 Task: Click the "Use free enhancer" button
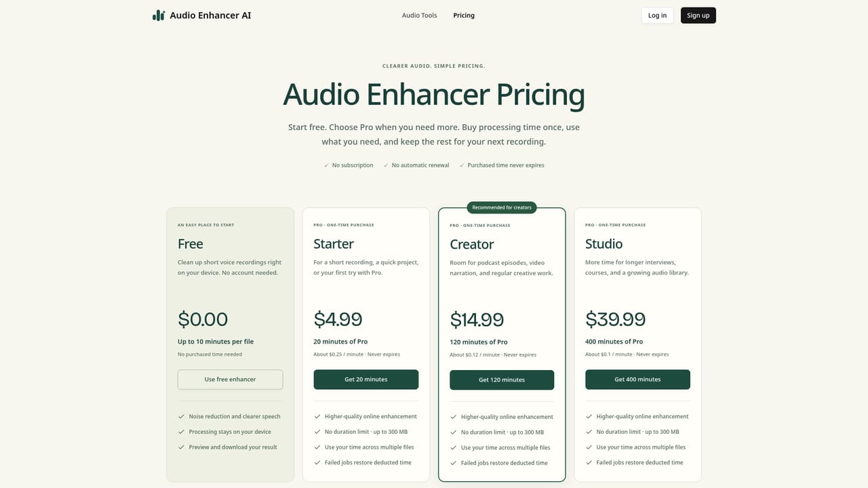pos(231,380)
